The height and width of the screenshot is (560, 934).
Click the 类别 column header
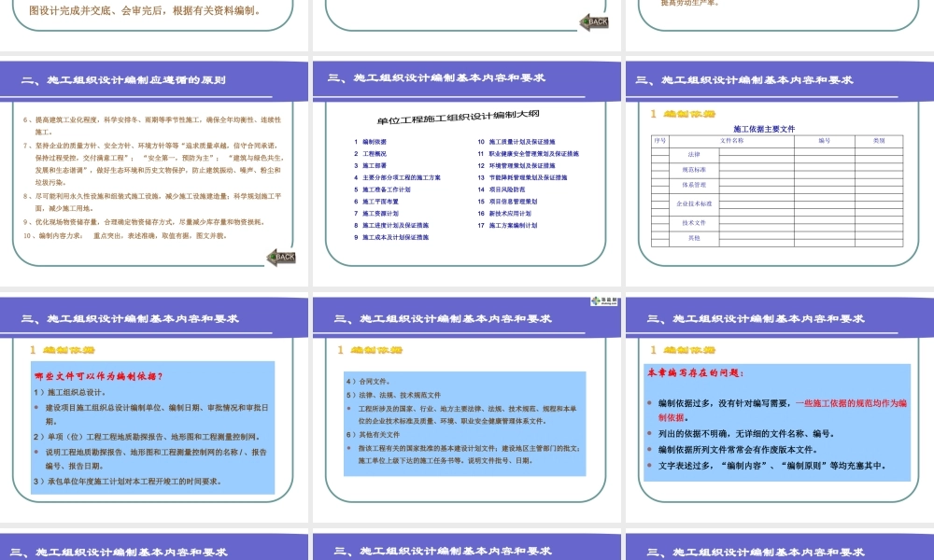coord(879,141)
